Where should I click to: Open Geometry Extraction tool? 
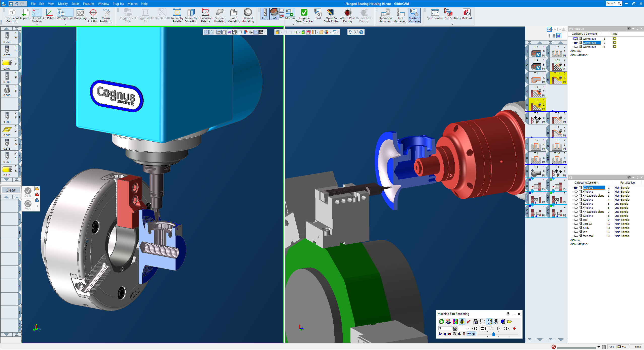click(191, 16)
